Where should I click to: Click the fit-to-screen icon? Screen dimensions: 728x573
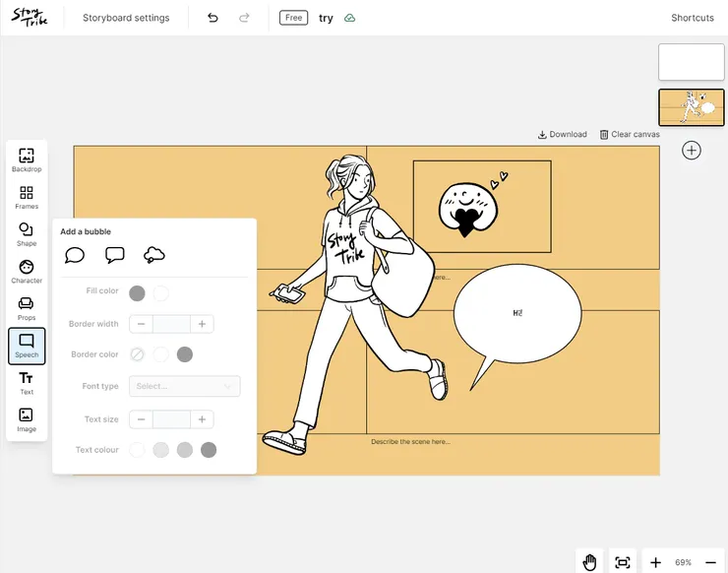(x=623, y=562)
